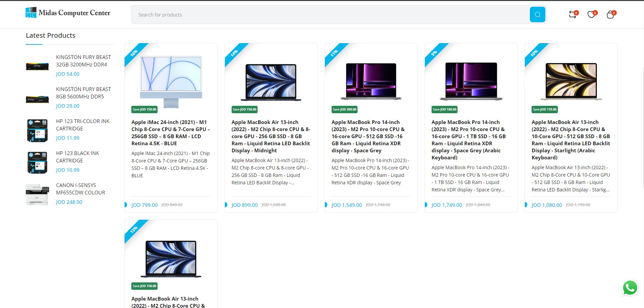Click the Search for products field
Screen dimensions: 644x308
pos(330,14)
